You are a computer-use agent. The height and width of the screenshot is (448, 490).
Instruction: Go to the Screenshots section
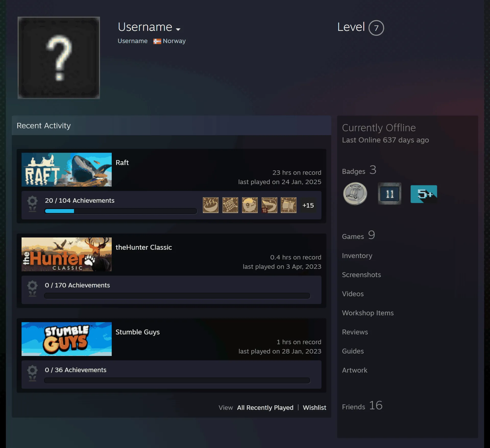click(x=361, y=275)
